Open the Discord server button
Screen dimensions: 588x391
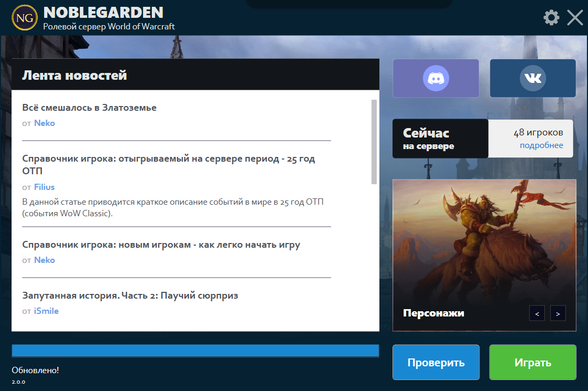pyautogui.click(x=436, y=78)
